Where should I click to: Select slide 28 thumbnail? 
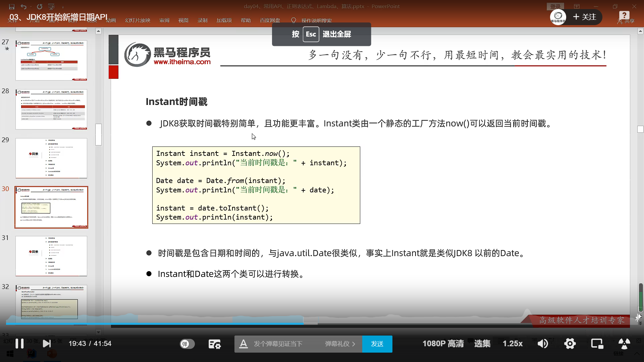click(51, 109)
